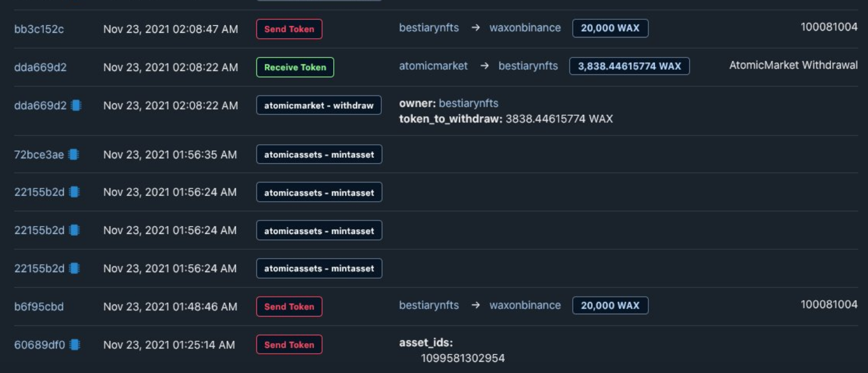Click the chip icon beside the withdraw row's dda669d2
This screenshot has width=868, height=373.
click(76, 106)
